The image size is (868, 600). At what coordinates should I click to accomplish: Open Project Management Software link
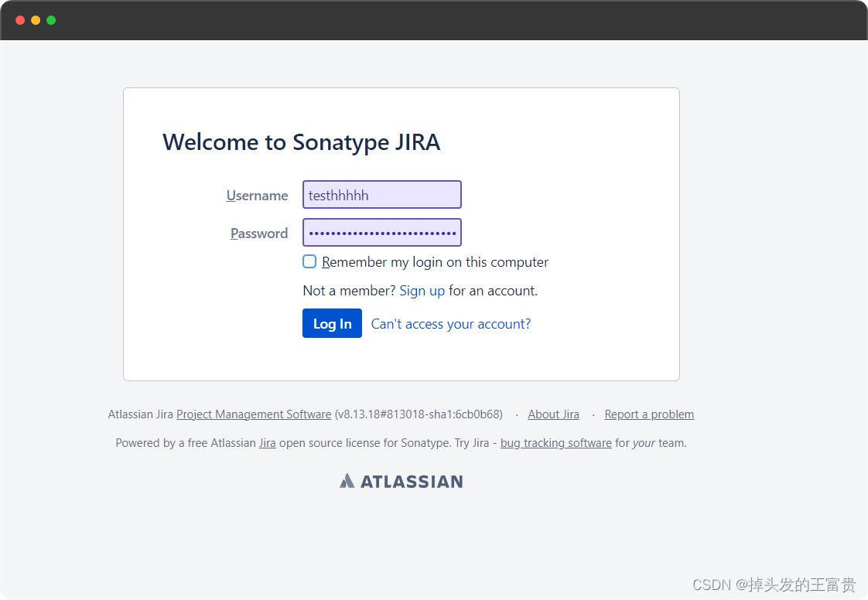[254, 414]
